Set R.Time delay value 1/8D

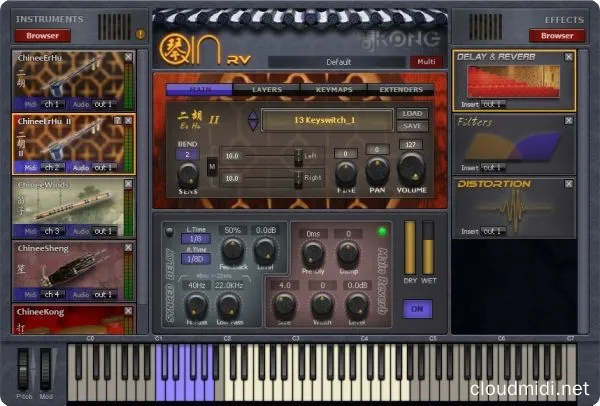pyautogui.click(x=196, y=259)
